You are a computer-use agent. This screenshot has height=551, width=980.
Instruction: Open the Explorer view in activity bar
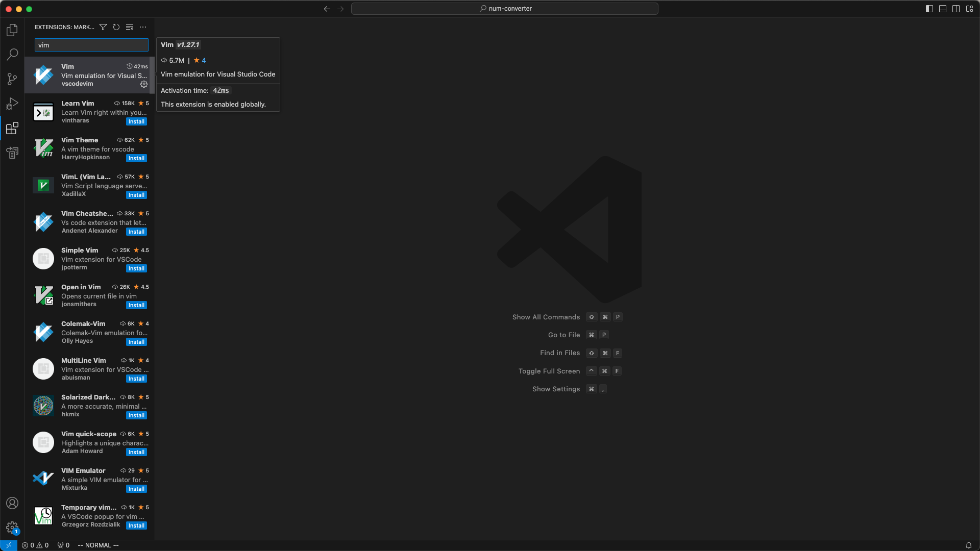point(12,30)
